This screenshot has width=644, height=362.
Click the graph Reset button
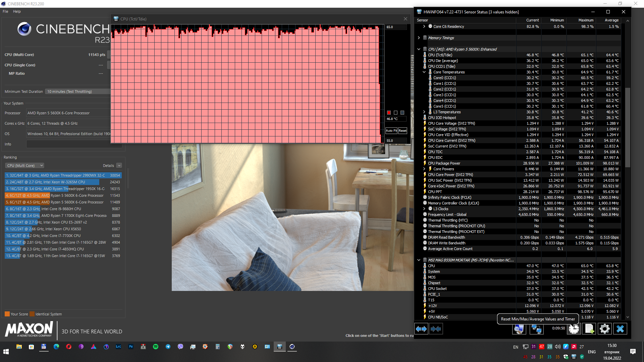tap(402, 131)
